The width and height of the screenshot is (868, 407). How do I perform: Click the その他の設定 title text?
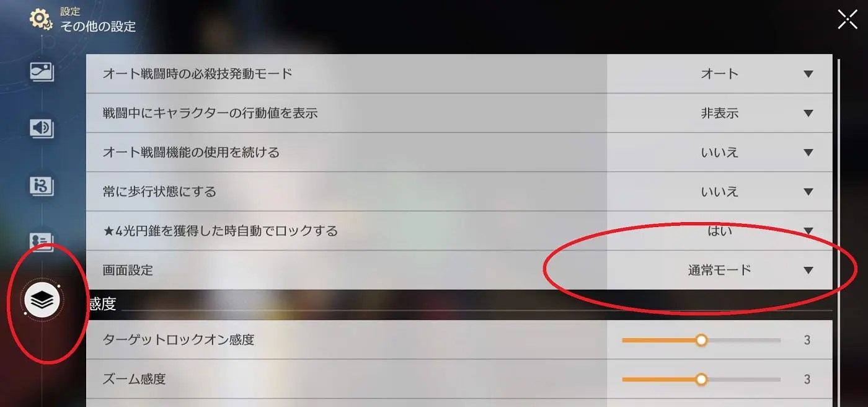tap(98, 27)
